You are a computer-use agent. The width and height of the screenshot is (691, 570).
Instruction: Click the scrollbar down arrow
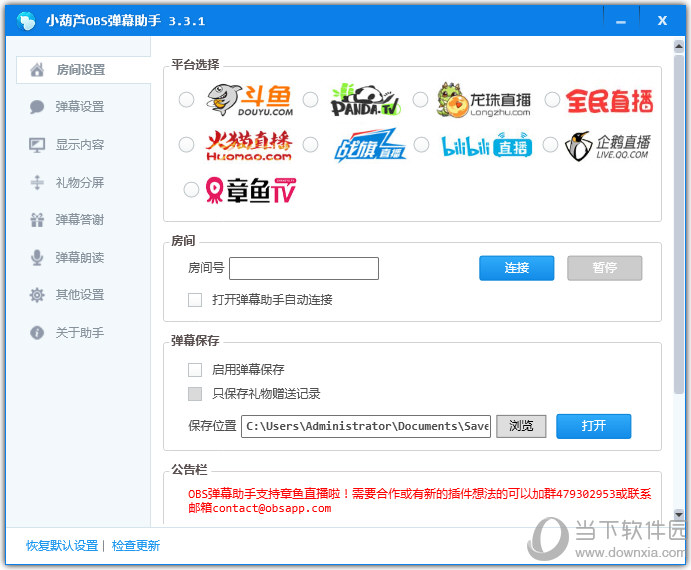click(x=679, y=514)
